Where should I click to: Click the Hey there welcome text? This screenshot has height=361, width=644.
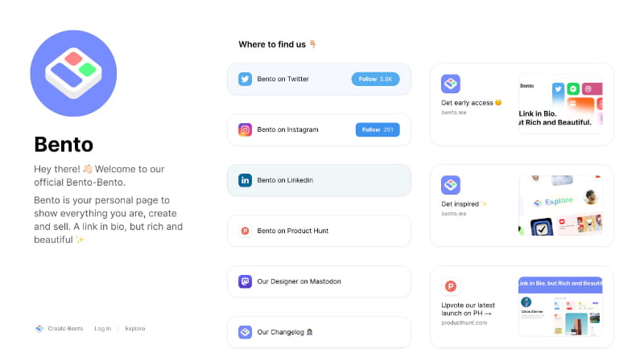click(x=99, y=175)
